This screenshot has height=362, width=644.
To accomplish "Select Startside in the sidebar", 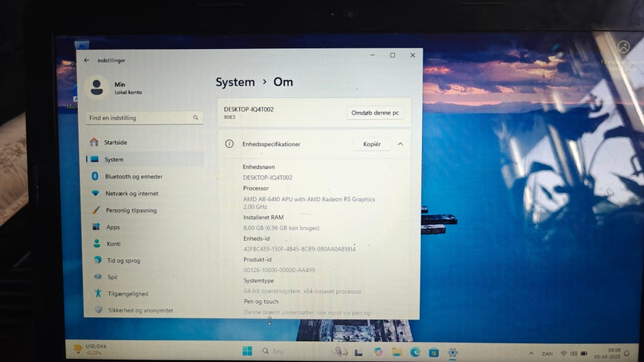I will (x=115, y=142).
